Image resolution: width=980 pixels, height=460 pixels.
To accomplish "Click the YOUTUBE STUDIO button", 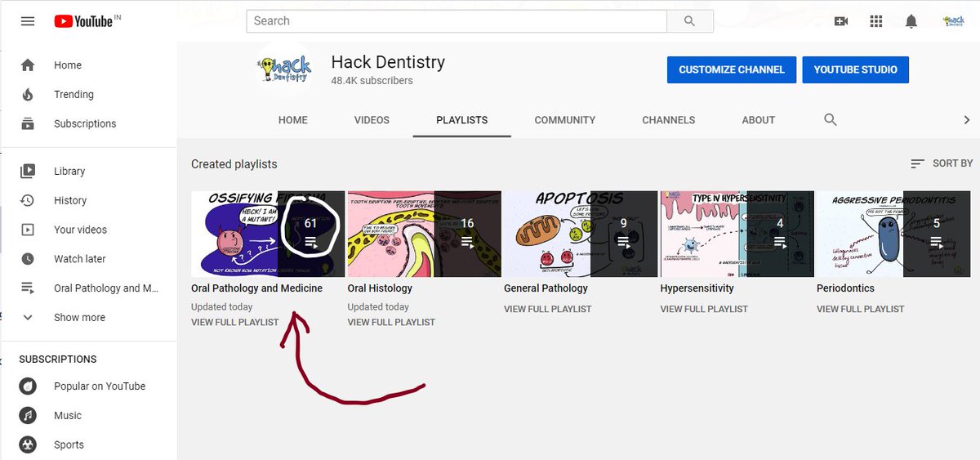I will (855, 69).
